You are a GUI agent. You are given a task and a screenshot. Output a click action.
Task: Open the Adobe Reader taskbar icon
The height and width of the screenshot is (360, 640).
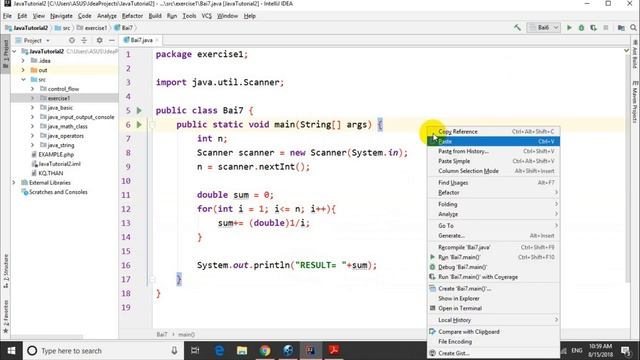click(x=333, y=351)
